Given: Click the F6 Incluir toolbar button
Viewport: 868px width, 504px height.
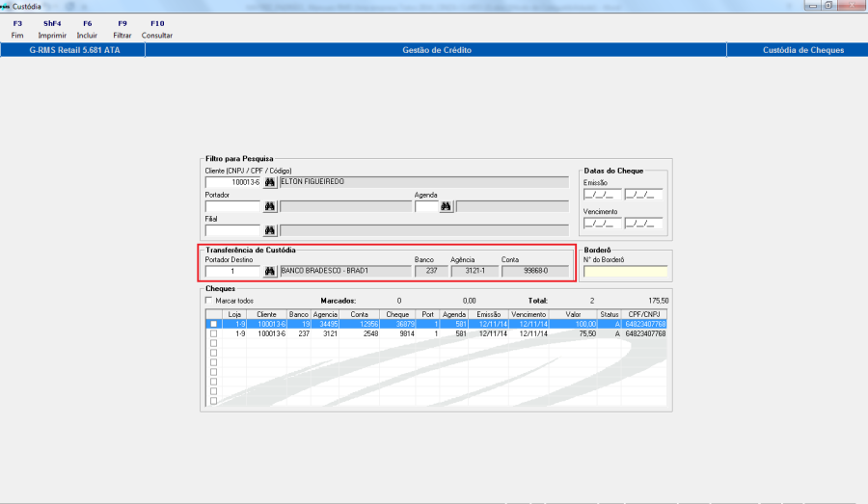Looking at the screenshot, I should click(x=87, y=29).
